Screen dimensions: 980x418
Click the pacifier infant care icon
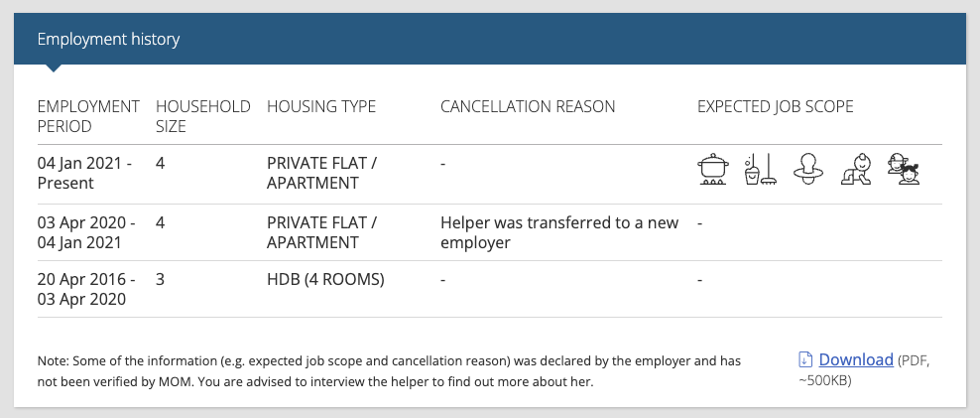tap(808, 170)
